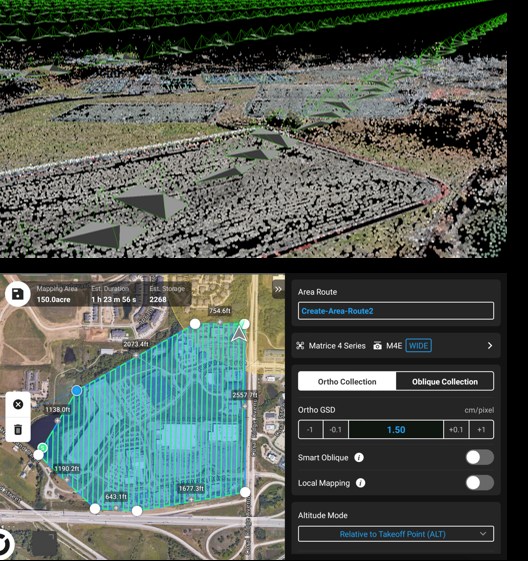Enable the Smart Oblique toggle

click(x=480, y=457)
